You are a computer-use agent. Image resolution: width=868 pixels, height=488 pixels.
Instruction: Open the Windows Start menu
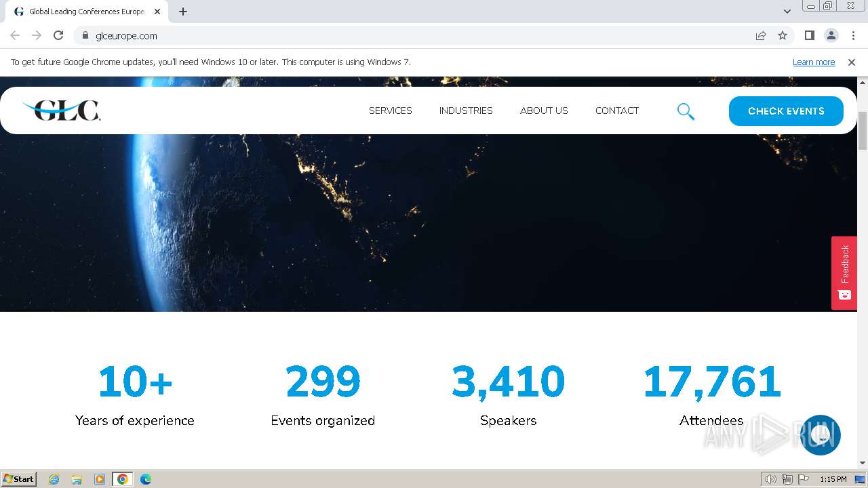point(19,479)
